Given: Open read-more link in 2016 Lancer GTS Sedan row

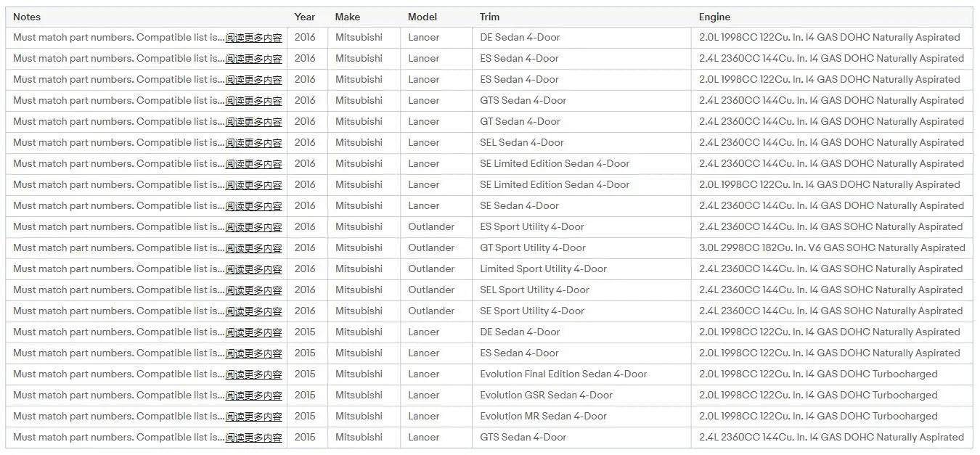Looking at the screenshot, I should point(253,101).
